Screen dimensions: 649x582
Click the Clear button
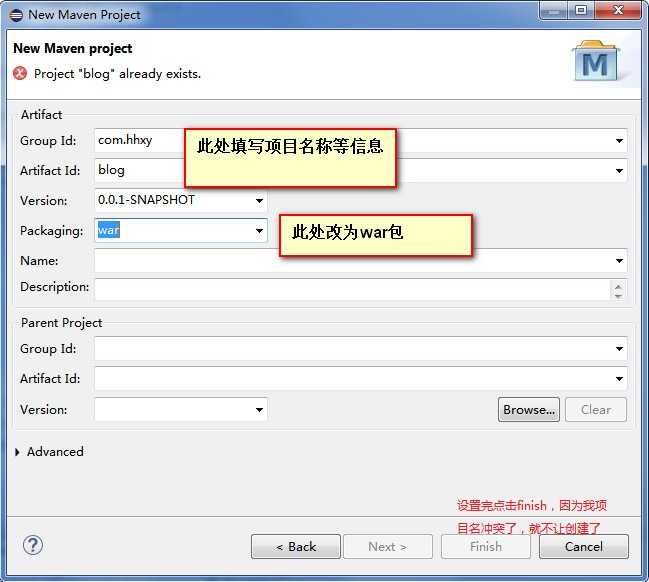tap(596, 410)
